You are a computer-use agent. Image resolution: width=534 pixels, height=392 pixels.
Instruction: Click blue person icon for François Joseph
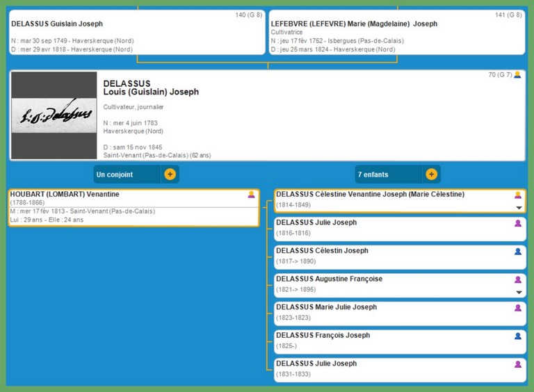point(517,336)
